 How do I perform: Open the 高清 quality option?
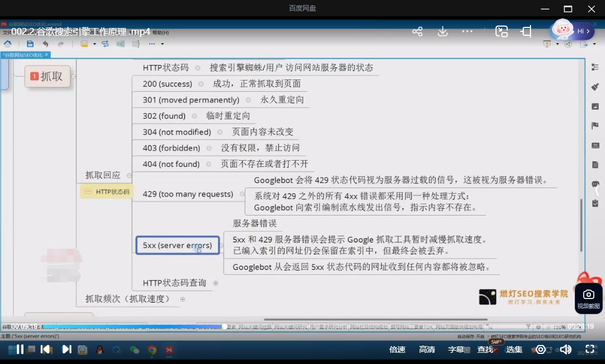(x=427, y=349)
